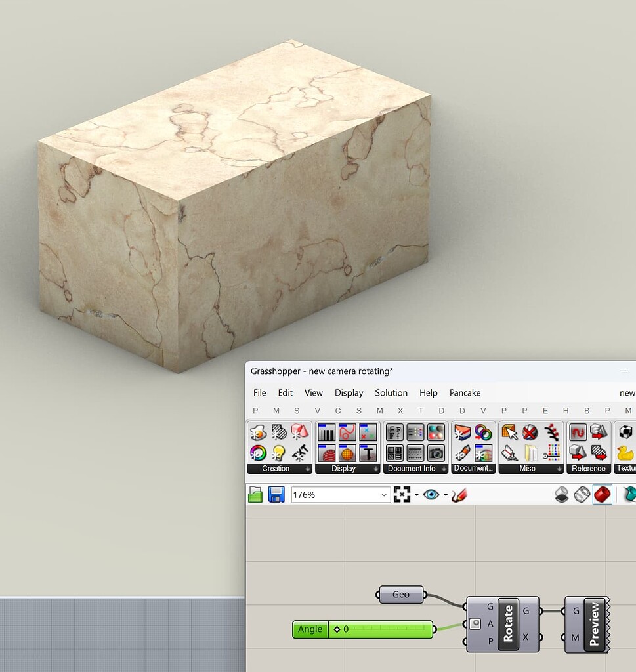Click the Display panel label button
636x672 pixels.
[x=344, y=469]
